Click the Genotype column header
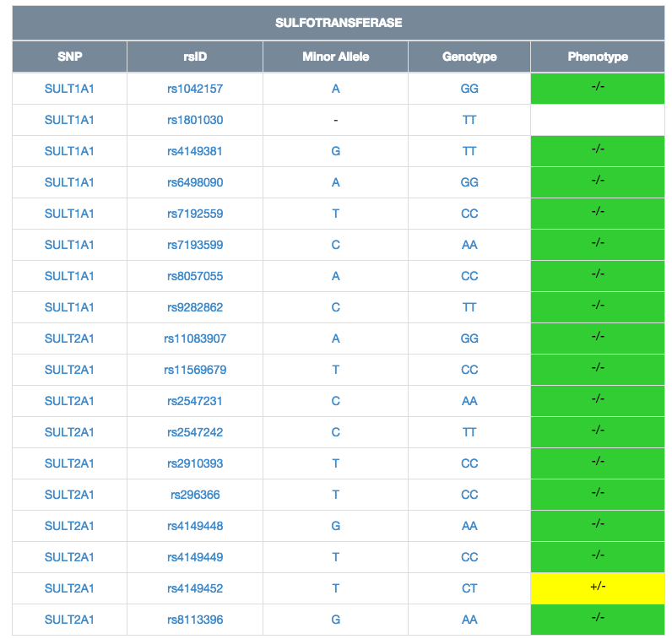Screen dimensions: 672x639 tap(469, 57)
